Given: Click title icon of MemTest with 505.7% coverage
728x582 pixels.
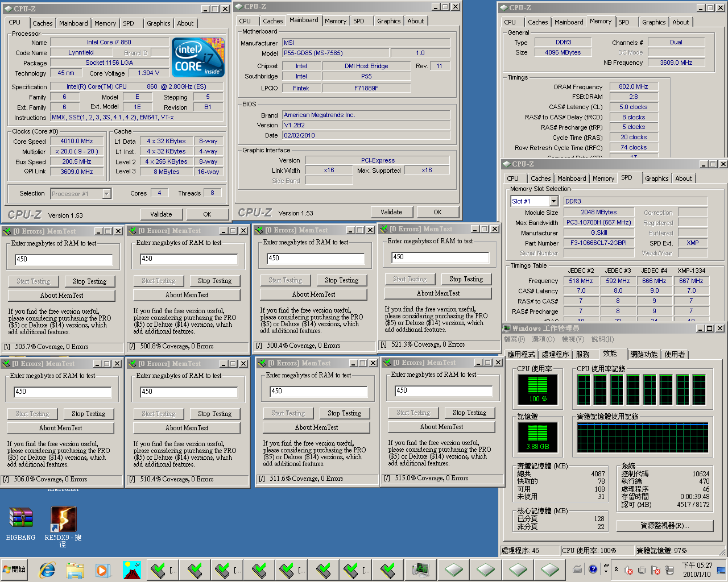Looking at the screenshot, I should click(x=7, y=231).
